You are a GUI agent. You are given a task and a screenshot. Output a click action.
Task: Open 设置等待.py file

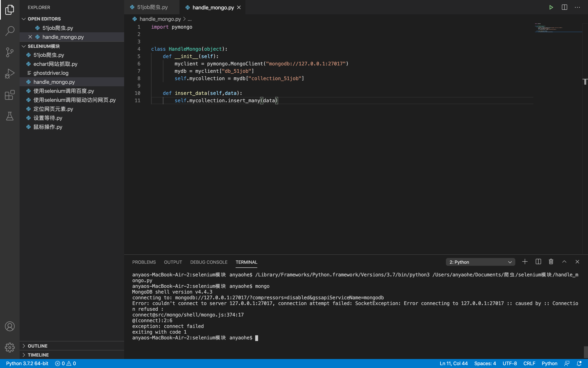click(x=72, y=118)
